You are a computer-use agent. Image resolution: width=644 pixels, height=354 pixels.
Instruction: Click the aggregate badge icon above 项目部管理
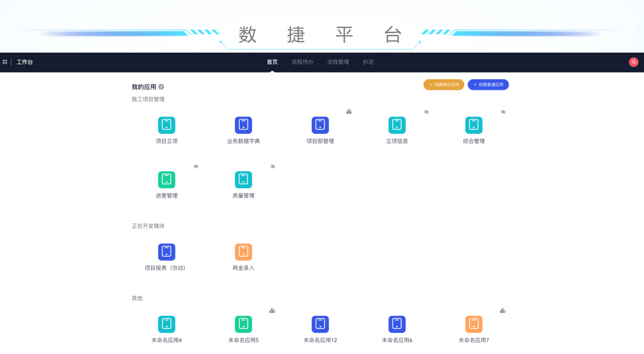point(349,112)
